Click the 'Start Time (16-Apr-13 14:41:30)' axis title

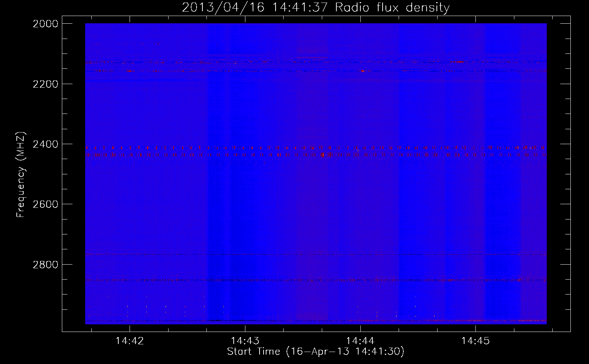tap(316, 352)
